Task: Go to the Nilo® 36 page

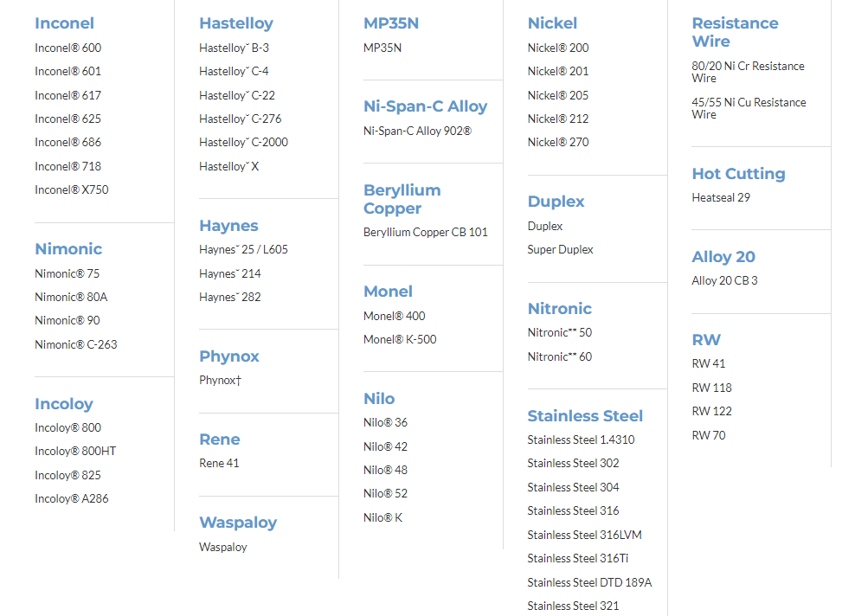Action: pyautogui.click(x=385, y=422)
